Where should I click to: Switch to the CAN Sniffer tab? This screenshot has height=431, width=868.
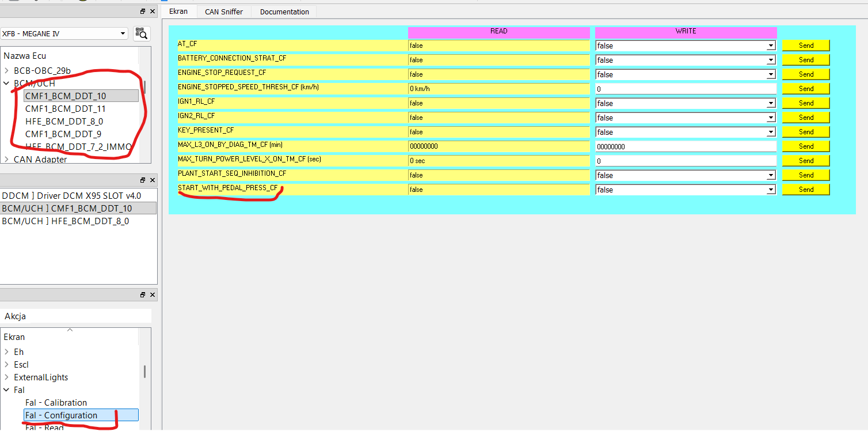(223, 12)
